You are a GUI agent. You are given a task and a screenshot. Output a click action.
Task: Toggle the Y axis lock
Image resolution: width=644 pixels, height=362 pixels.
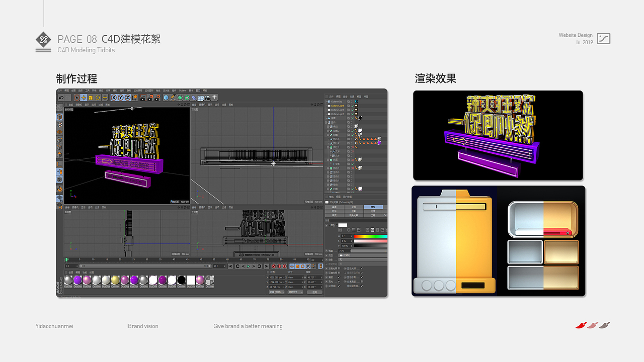tap(121, 98)
